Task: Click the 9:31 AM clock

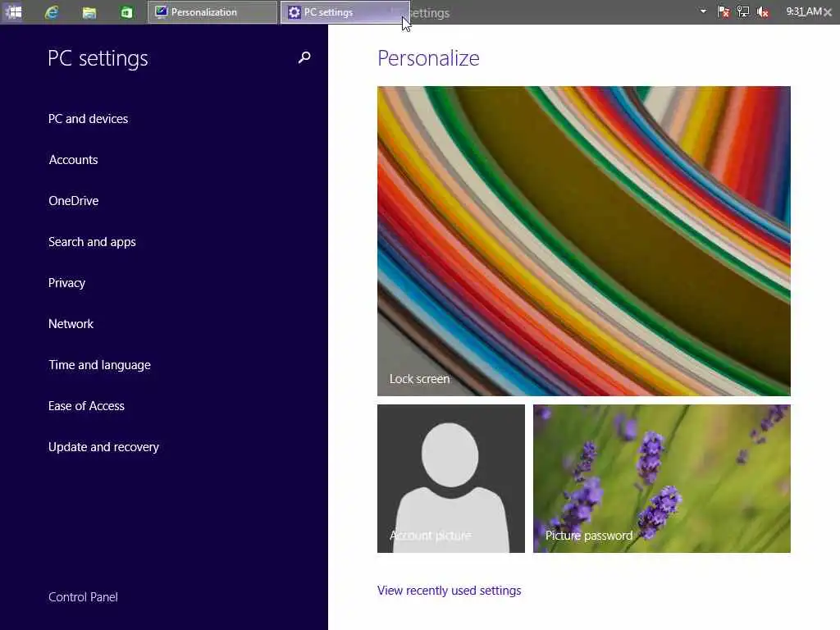Action: (804, 11)
